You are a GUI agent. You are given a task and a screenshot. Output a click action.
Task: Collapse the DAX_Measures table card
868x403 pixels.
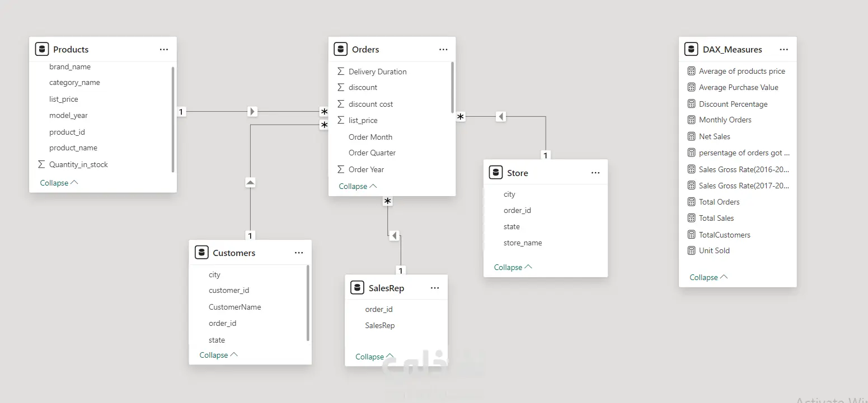click(x=709, y=277)
